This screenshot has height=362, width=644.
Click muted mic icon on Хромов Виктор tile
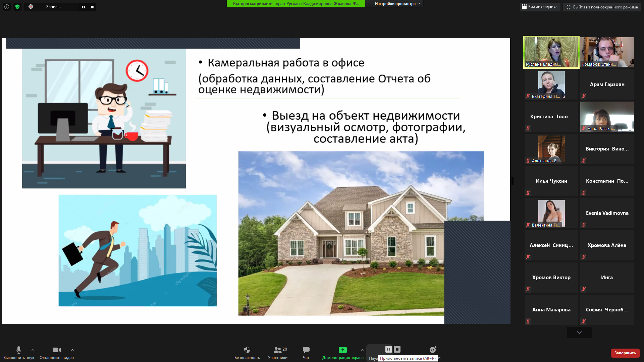coord(528,289)
